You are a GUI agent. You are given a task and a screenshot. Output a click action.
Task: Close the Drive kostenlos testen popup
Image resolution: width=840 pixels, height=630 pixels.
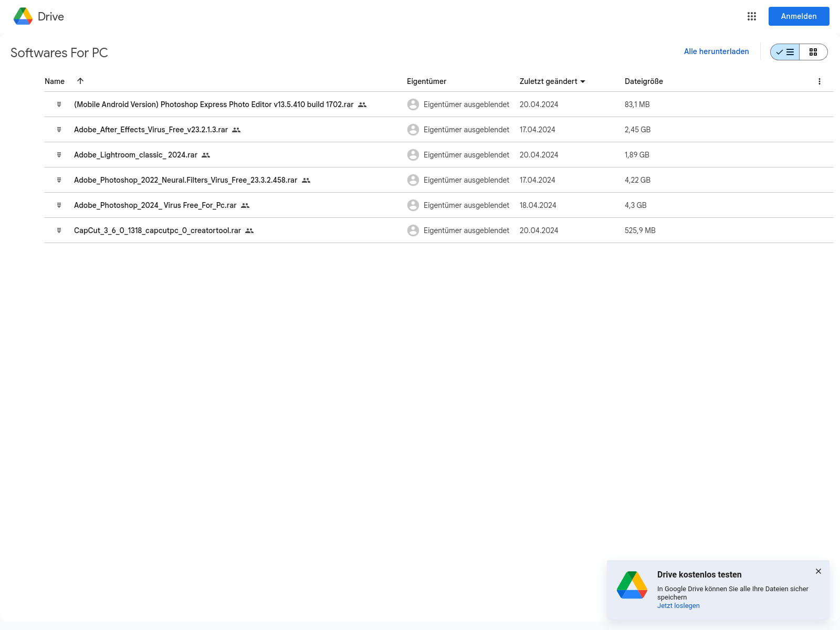point(818,571)
